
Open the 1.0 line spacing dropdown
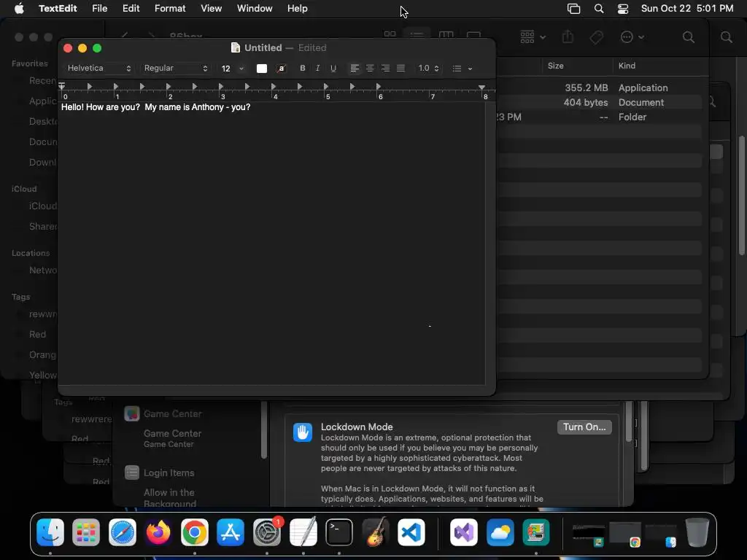click(427, 68)
